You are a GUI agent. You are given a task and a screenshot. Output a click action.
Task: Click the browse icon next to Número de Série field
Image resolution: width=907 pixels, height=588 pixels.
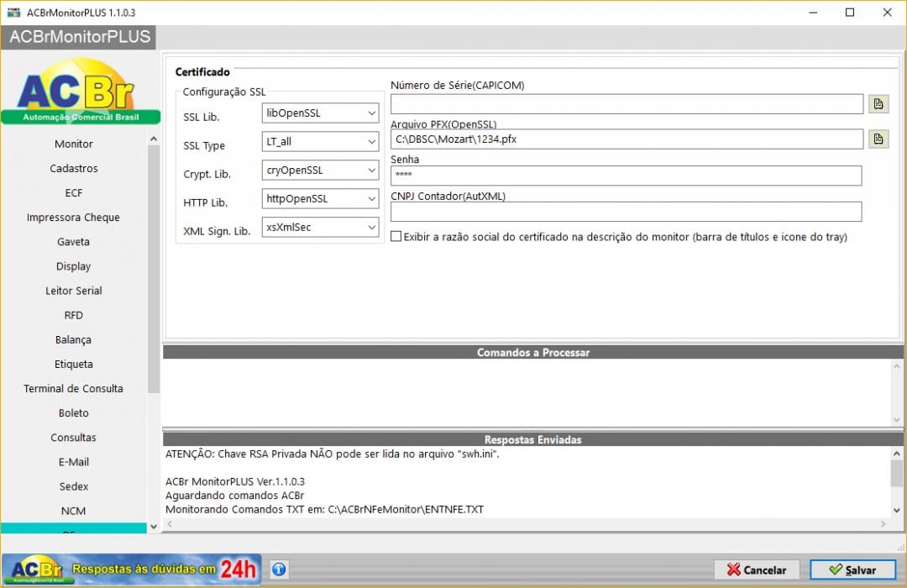point(878,104)
